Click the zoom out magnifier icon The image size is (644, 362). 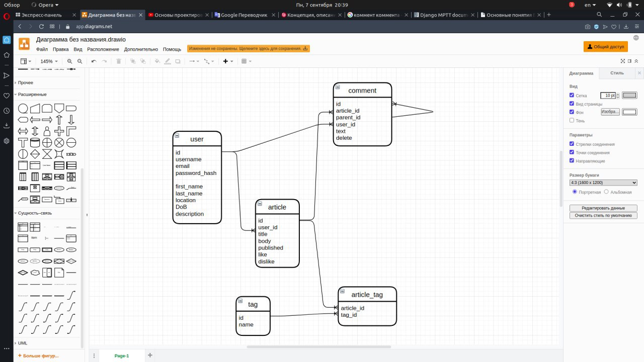pos(80,61)
